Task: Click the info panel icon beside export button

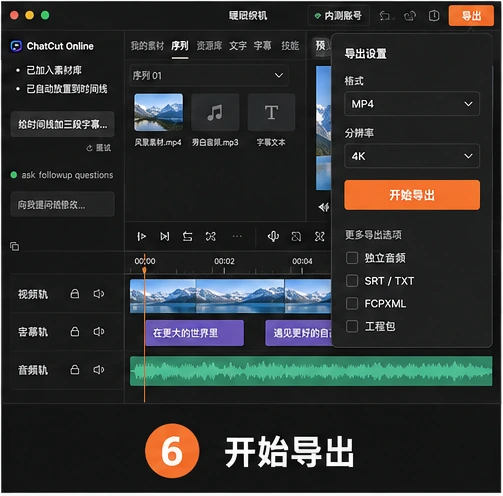Action: click(x=434, y=16)
